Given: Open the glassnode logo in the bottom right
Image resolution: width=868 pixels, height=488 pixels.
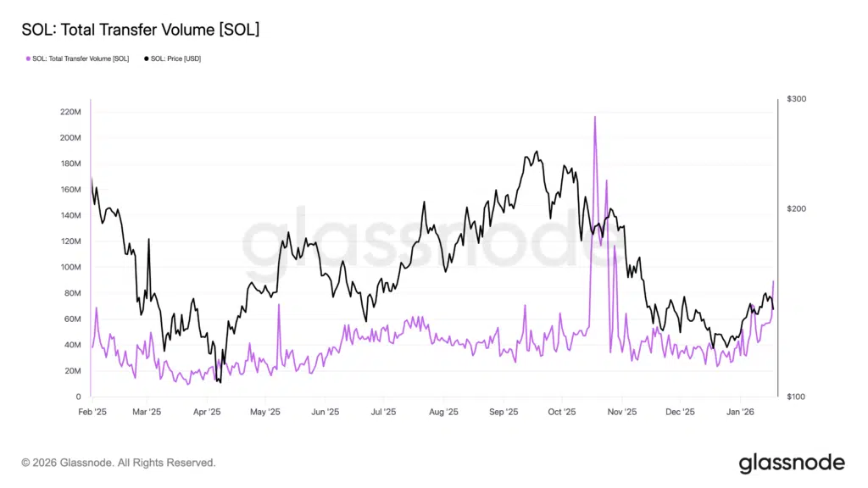Looking at the screenshot, I should pyautogui.click(x=791, y=463).
